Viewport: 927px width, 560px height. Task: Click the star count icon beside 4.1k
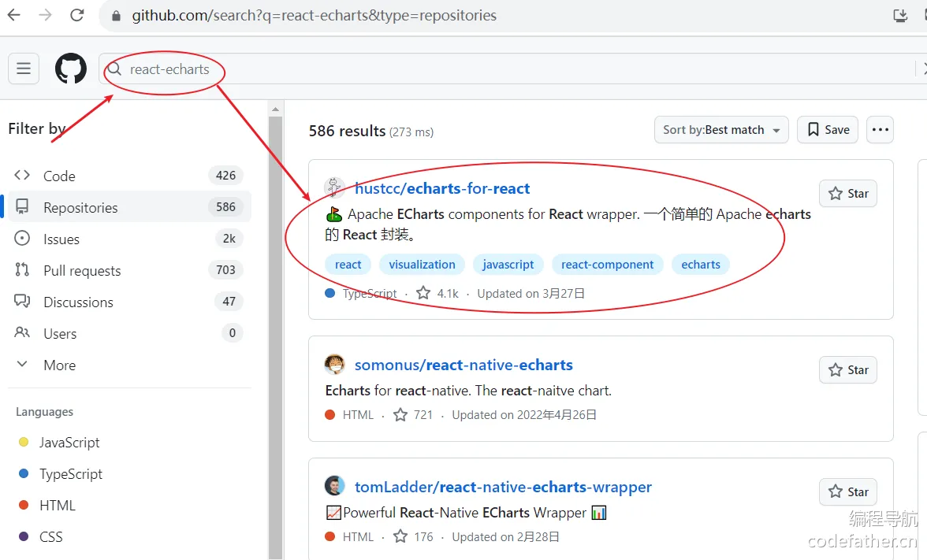tap(423, 293)
